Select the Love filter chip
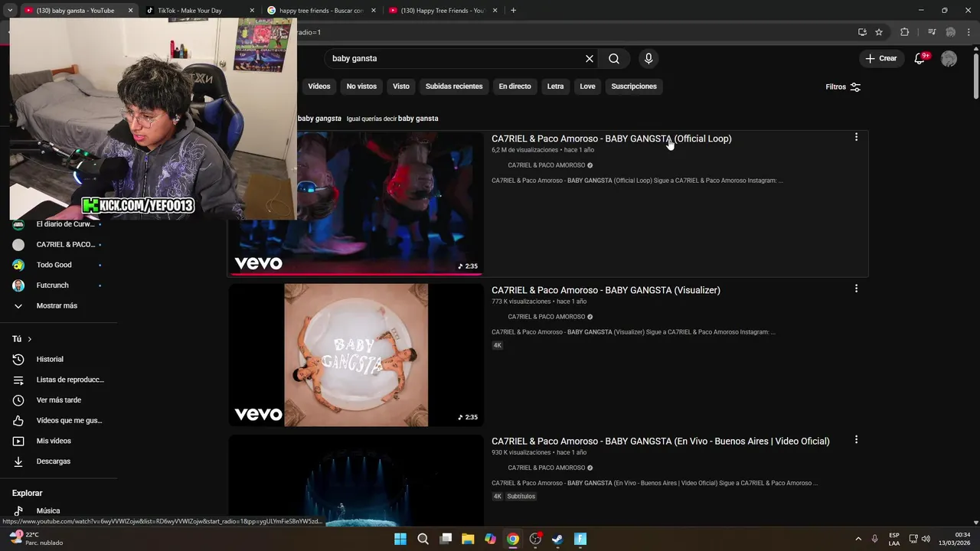Viewport: 980px width, 551px height. click(587, 86)
